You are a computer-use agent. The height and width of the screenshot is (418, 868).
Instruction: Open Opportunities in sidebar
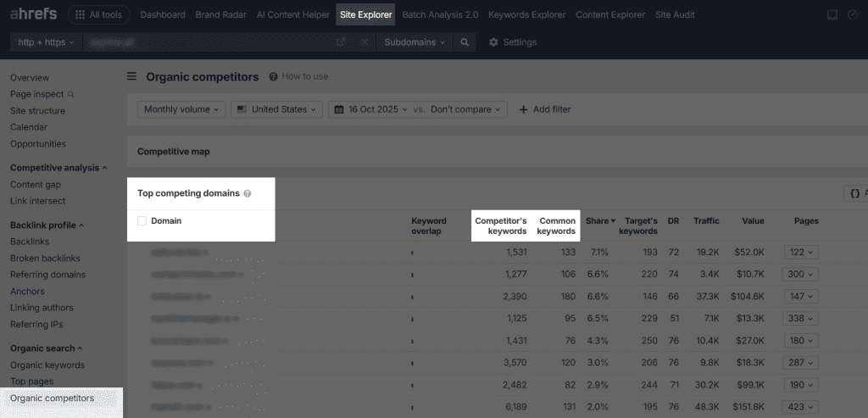(x=37, y=144)
